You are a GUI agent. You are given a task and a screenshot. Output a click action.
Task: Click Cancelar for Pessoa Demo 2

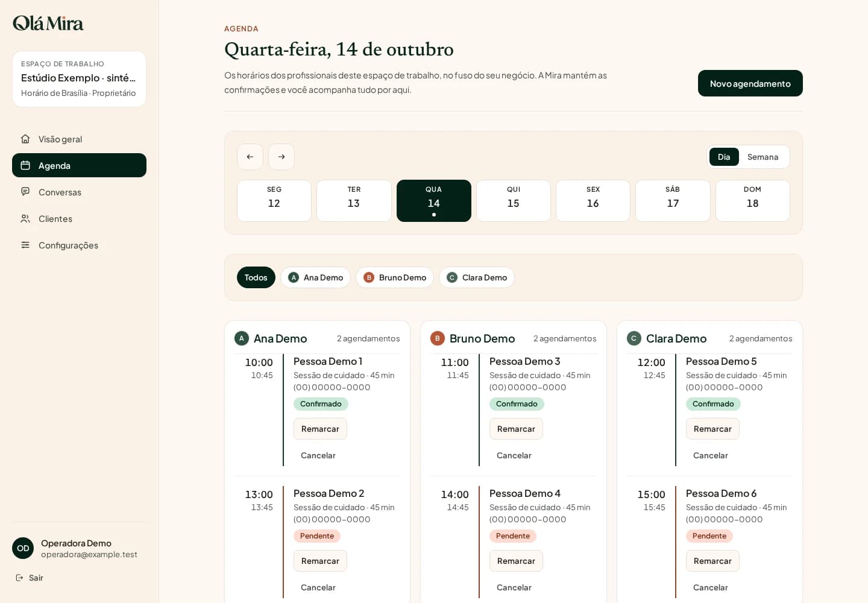pyautogui.click(x=318, y=587)
